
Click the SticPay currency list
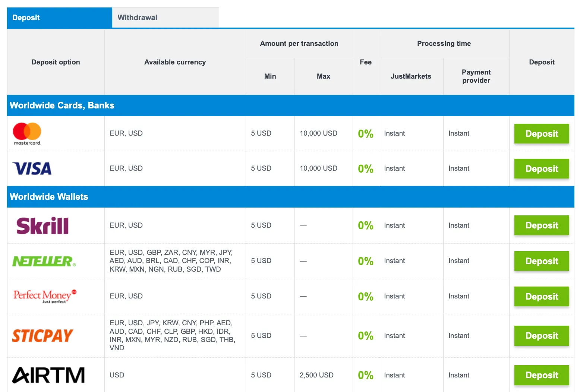click(x=172, y=335)
